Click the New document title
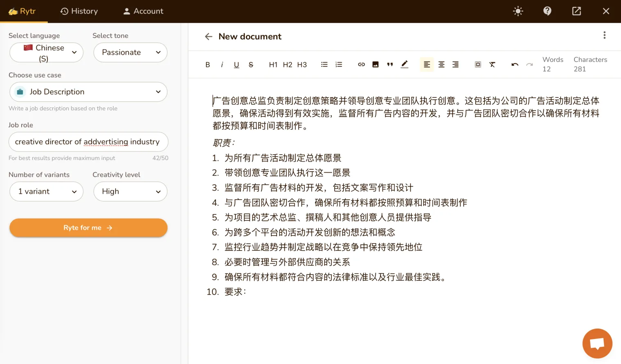Screen dimensions: 621x364 (250, 36)
